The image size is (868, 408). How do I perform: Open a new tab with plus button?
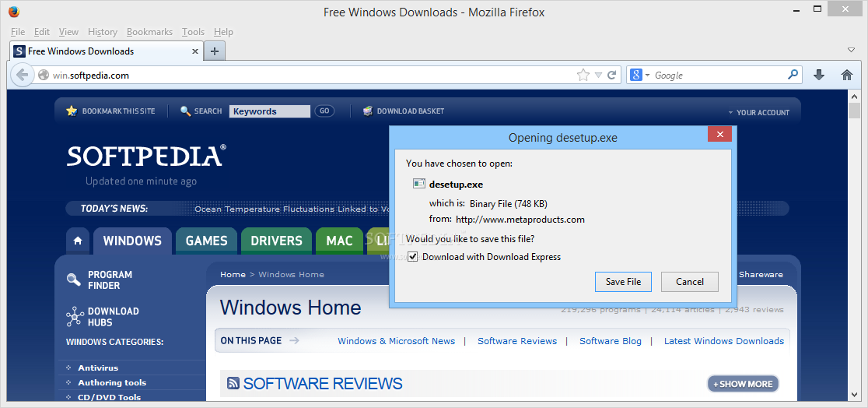tap(215, 51)
